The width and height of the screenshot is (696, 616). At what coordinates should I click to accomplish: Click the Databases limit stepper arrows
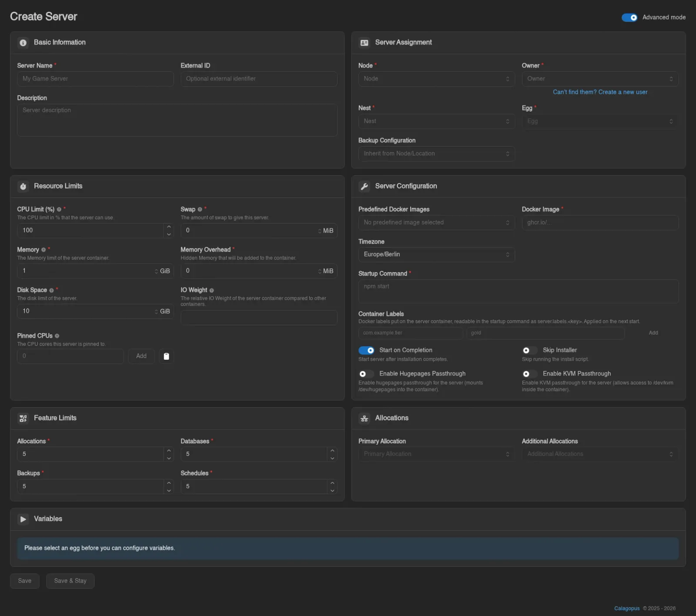click(x=332, y=454)
